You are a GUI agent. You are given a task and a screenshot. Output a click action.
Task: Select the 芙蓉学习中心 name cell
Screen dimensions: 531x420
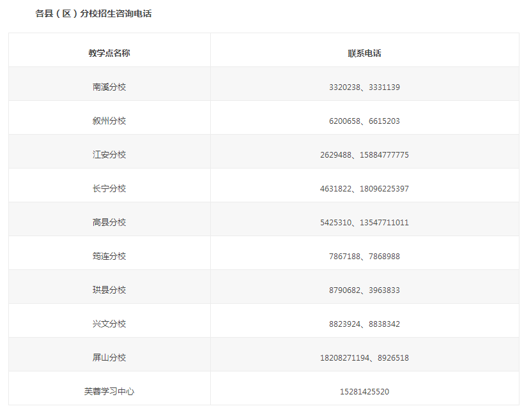point(109,391)
